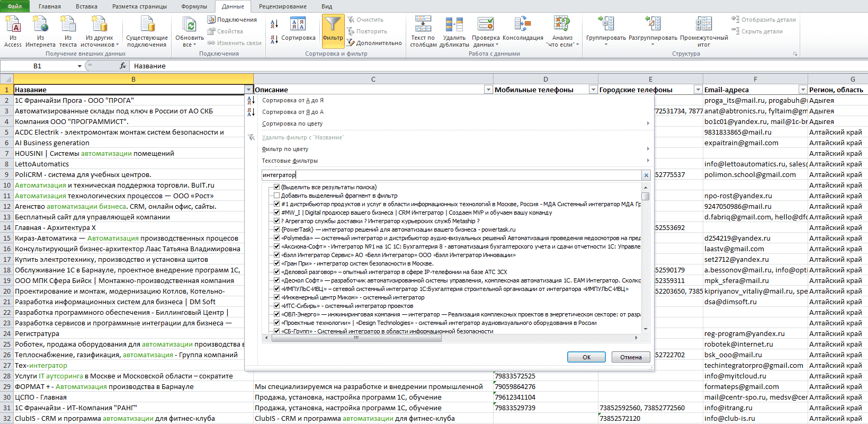The width and height of the screenshot is (868, 424).
Task: Sort Z to A ribbon icon
Action: coord(274,39)
